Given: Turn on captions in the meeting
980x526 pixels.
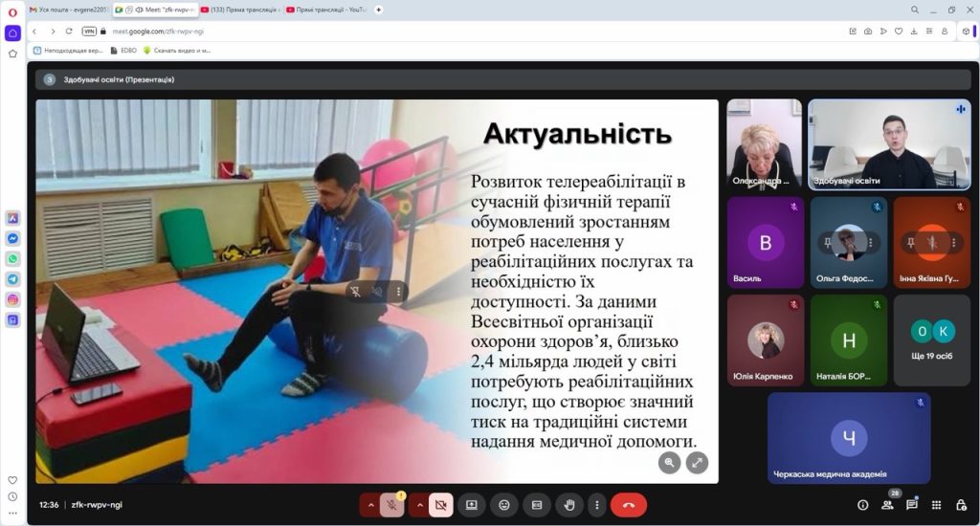Looking at the screenshot, I should click(537, 505).
